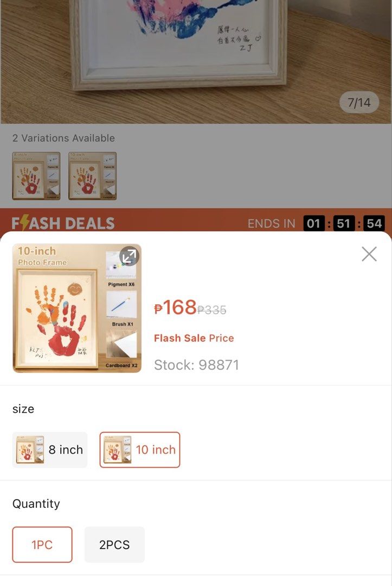392x586 pixels.
Task: Open the second 10-inch variation thumbnail
Action: [x=93, y=176]
